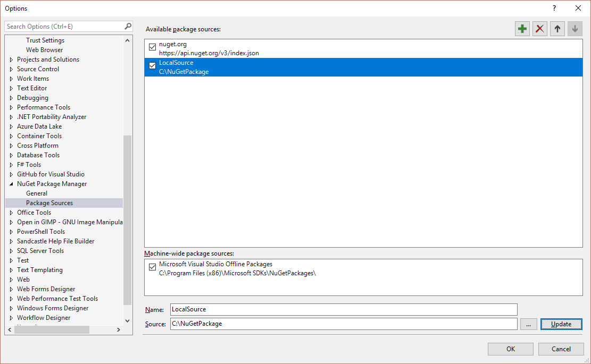Move LocalSource up in the list

(557, 29)
